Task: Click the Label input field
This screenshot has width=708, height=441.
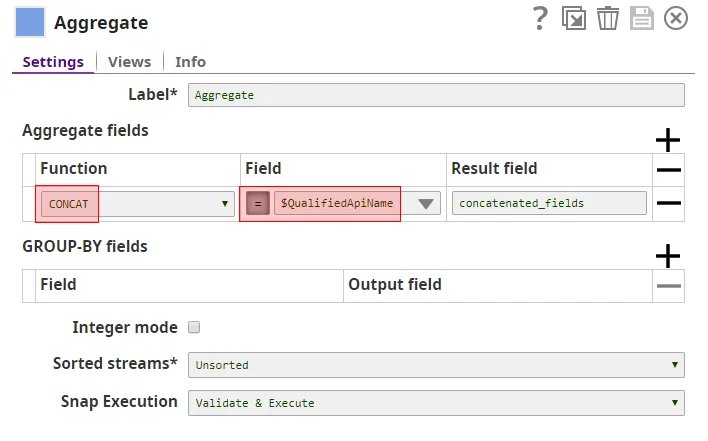Action: (436, 95)
